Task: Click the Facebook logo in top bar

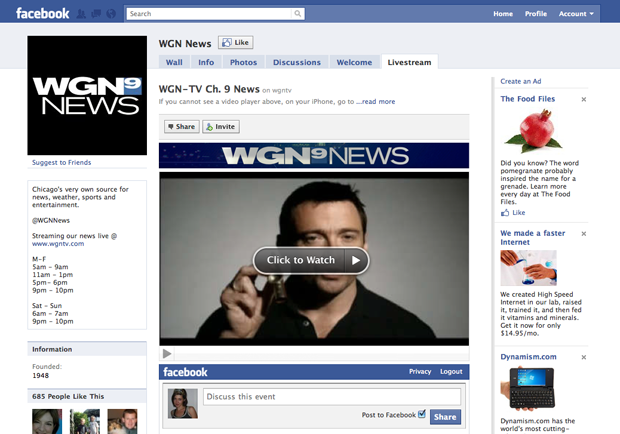Action: 42,13
